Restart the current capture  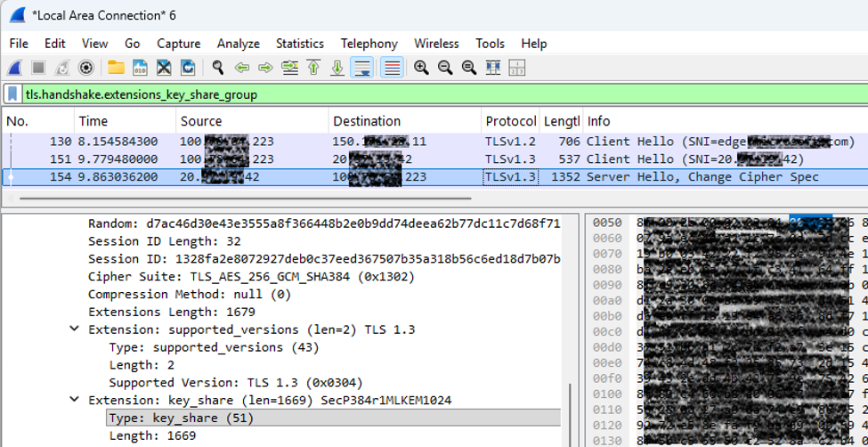point(61,68)
